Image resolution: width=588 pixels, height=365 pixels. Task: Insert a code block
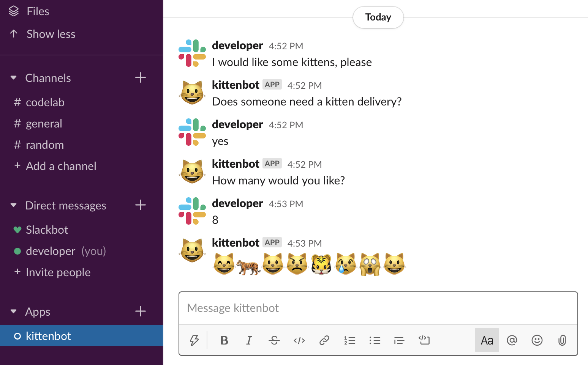(424, 340)
